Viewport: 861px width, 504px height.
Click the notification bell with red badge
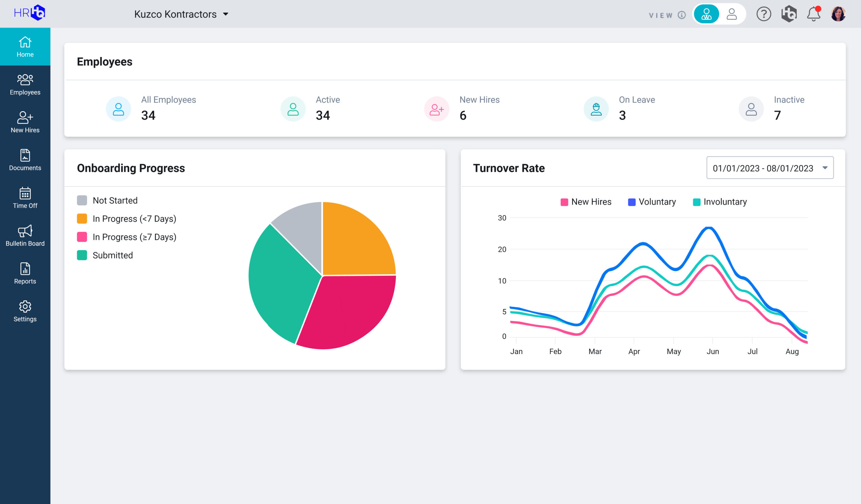click(814, 14)
